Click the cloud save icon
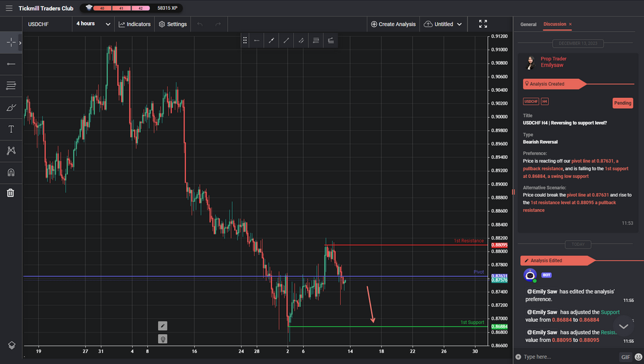644x364 pixels. pos(428,24)
